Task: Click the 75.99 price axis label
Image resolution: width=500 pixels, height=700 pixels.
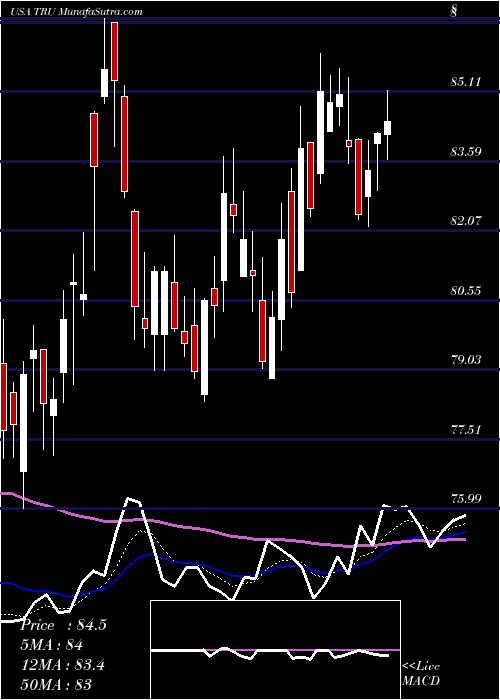Action: [x=466, y=499]
